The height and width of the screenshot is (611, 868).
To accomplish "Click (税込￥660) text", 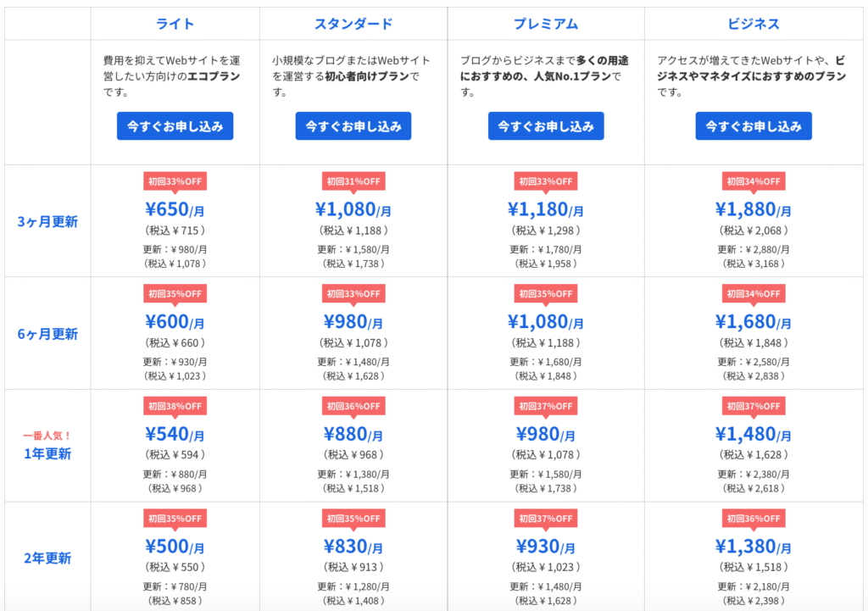I will [175, 342].
